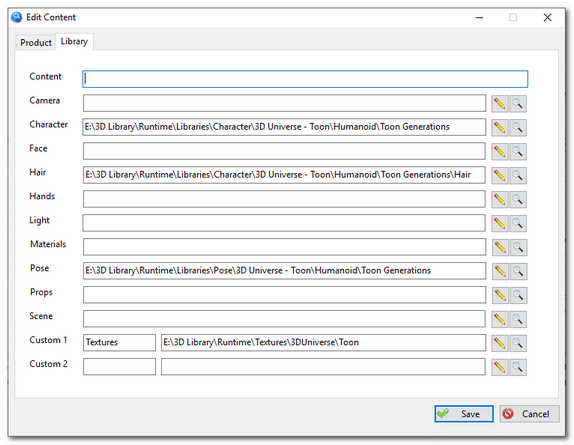Switch to the Product tab
Screen dimensions: 574x445
(36, 43)
